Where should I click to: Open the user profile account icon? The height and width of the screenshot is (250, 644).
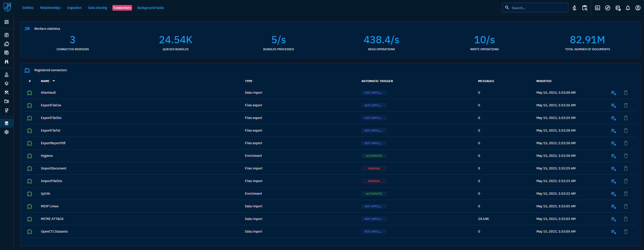pyautogui.click(x=638, y=8)
